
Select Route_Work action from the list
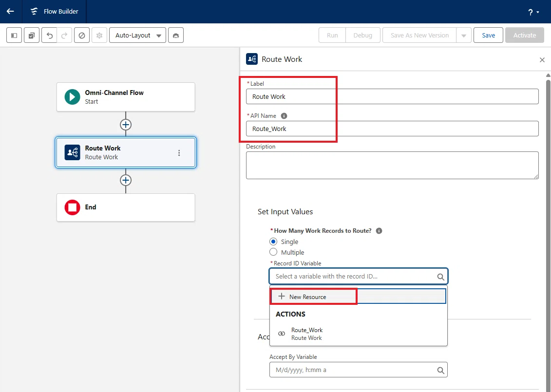point(358,334)
